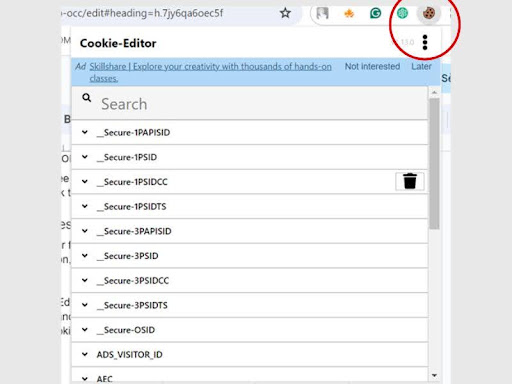Click into the cookie Search field
512x384 pixels.
point(250,104)
